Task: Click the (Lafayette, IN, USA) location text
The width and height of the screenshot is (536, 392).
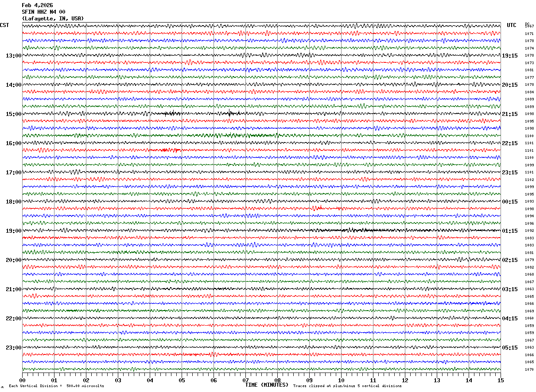Action: pyautogui.click(x=53, y=19)
